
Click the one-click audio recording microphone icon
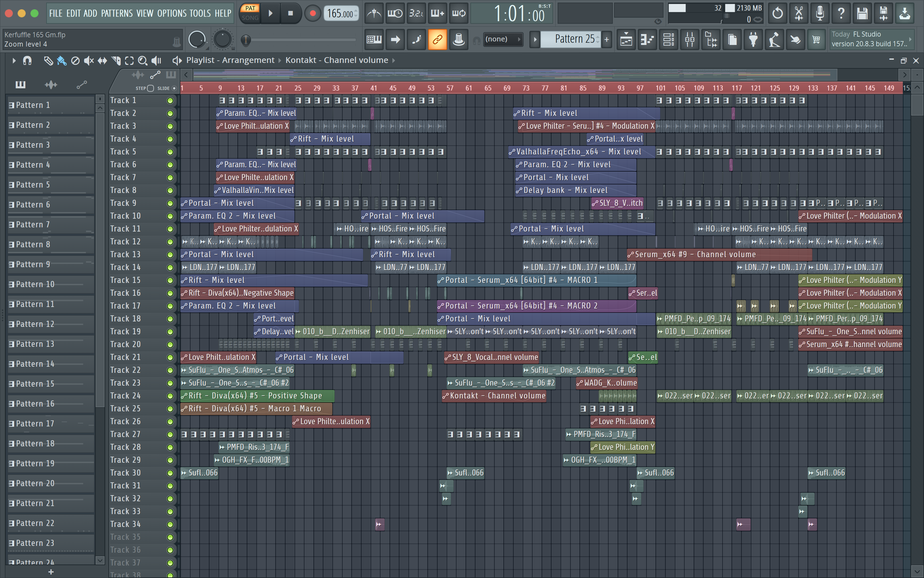point(820,13)
